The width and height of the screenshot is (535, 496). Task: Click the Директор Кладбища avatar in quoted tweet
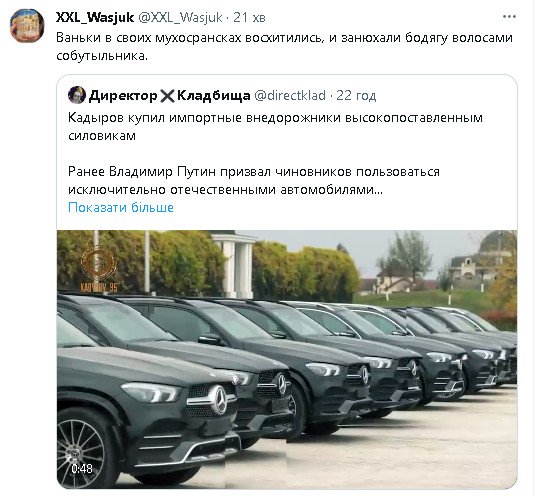tap(77, 95)
